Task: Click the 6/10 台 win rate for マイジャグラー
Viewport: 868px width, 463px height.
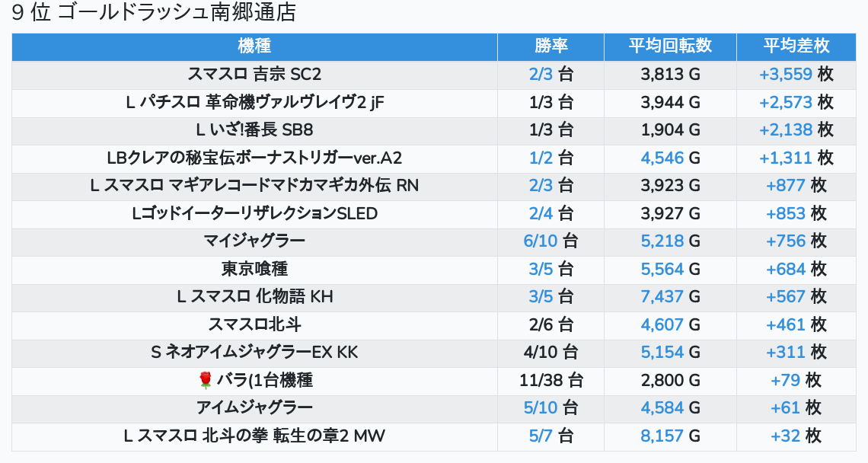Action: (550, 241)
